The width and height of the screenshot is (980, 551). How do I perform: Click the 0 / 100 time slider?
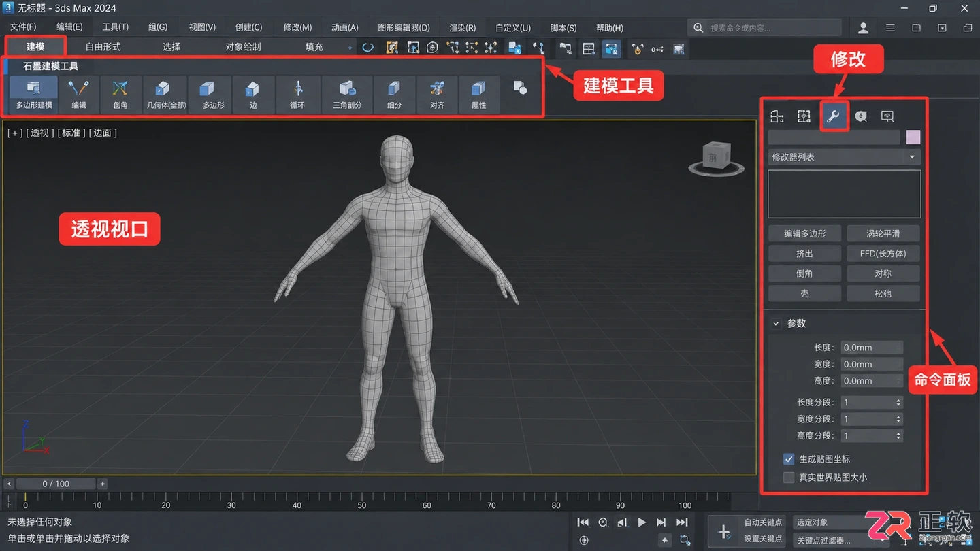point(56,484)
